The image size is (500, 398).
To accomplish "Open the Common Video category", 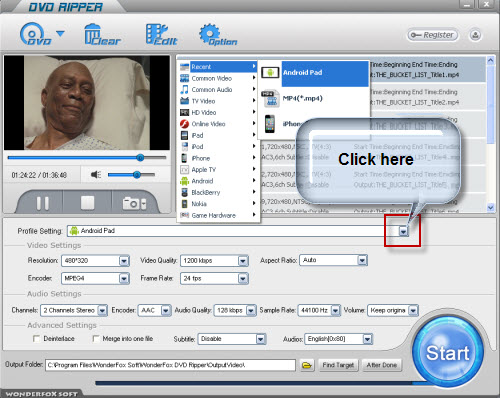I will 218,78.
